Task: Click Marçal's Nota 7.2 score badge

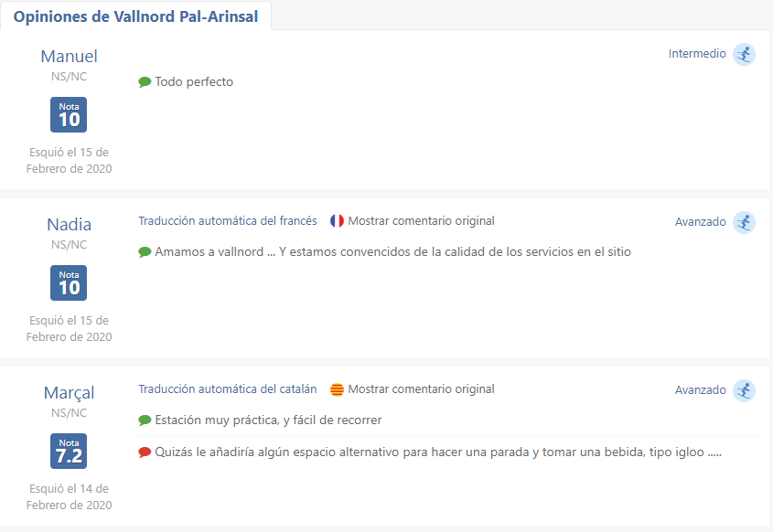Action: click(x=69, y=452)
